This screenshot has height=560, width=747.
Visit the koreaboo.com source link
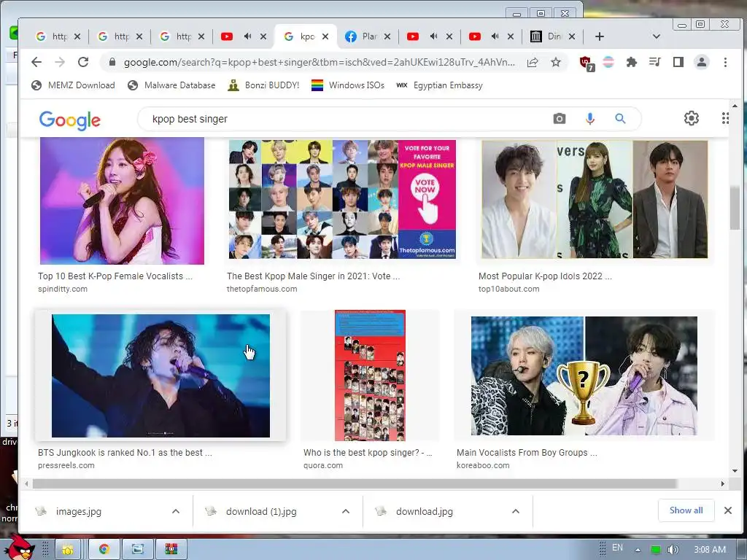483,465
